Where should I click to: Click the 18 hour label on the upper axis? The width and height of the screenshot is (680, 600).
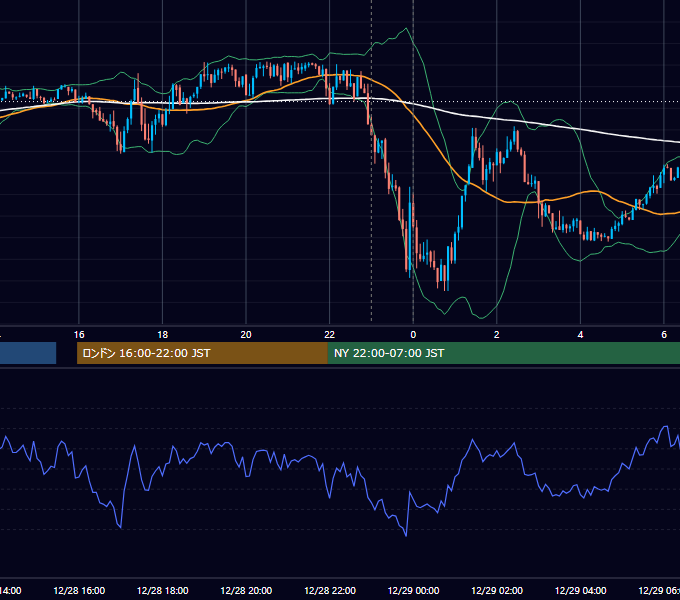coord(163,335)
